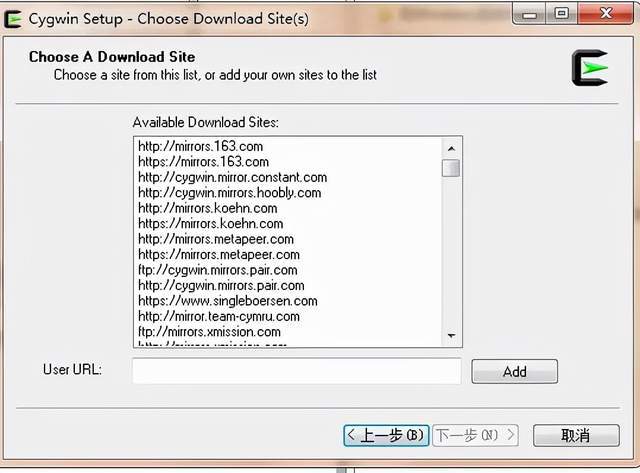Viewport: 640px width, 473px height.
Task: Click the Cygwin icon in the title bar
Action: (x=12, y=19)
